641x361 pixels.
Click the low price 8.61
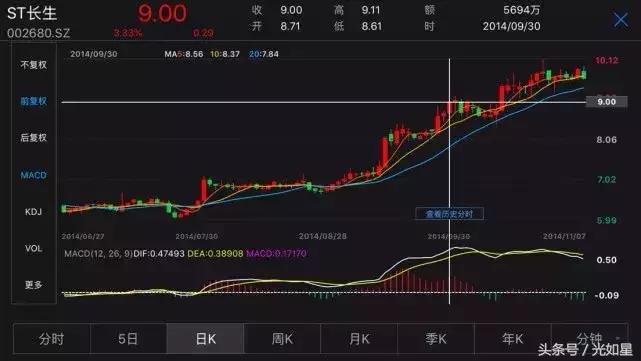(371, 27)
